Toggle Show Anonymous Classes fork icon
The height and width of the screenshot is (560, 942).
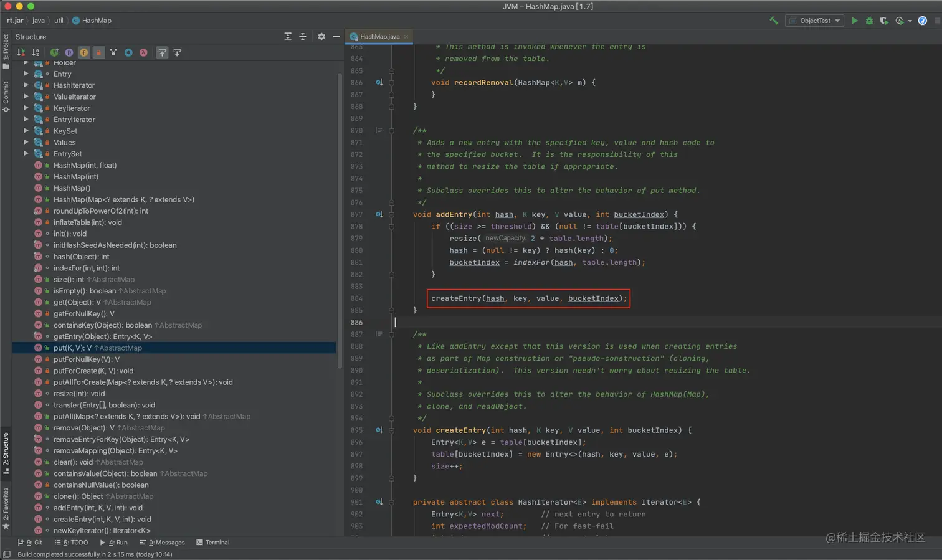coord(113,52)
